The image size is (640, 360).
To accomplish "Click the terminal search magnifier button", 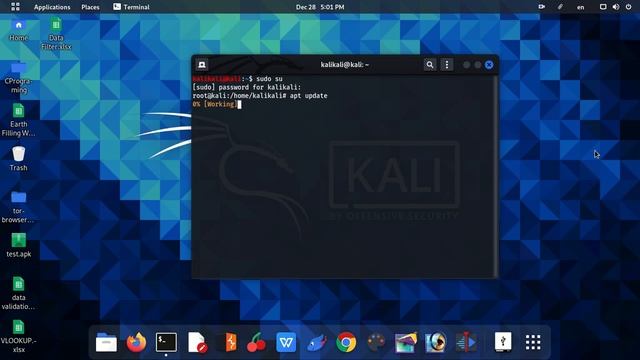I will pyautogui.click(x=429, y=64).
